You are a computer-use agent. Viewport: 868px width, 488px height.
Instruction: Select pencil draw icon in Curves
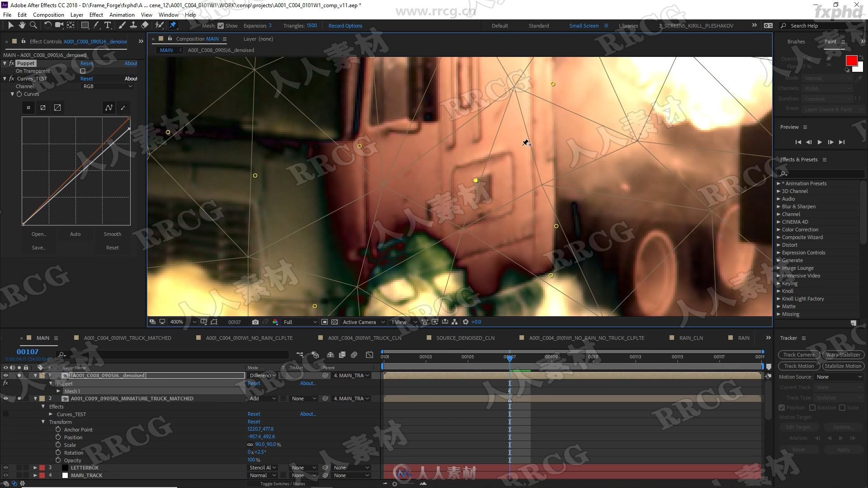(x=123, y=108)
